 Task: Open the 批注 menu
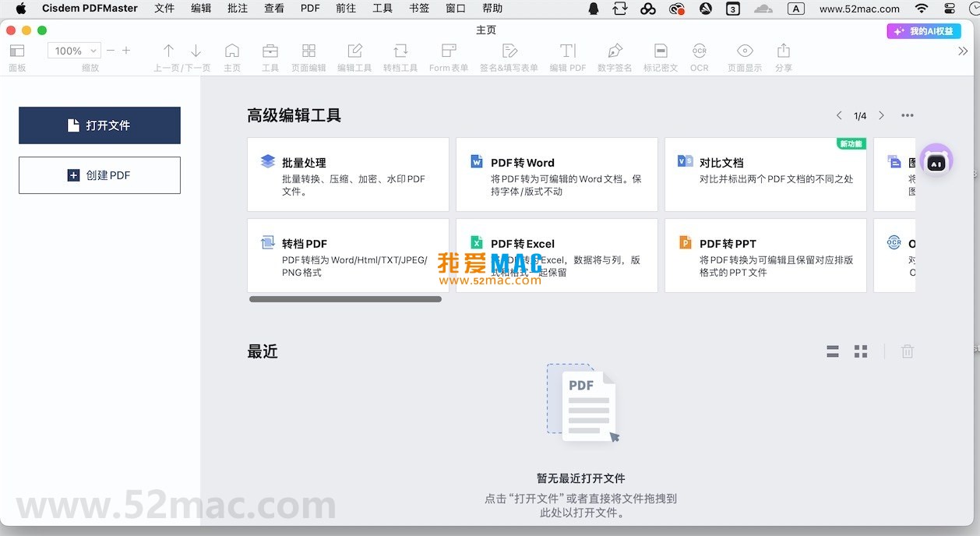[238, 9]
